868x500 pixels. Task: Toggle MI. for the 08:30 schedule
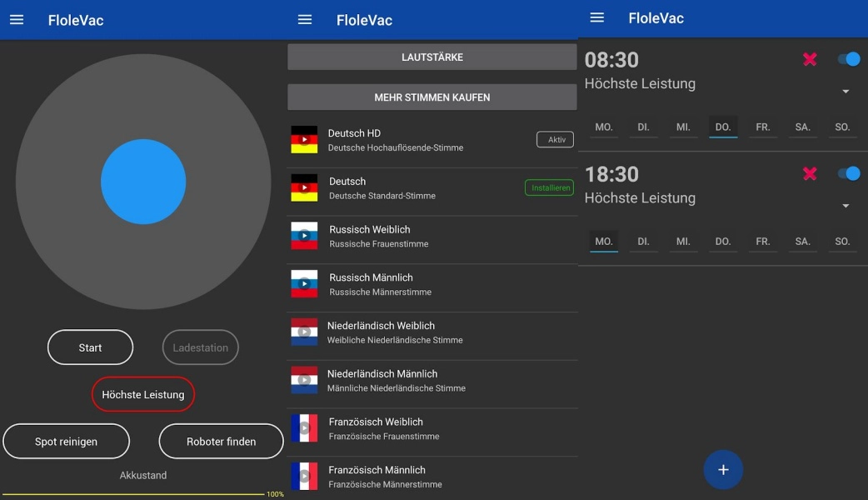(683, 127)
